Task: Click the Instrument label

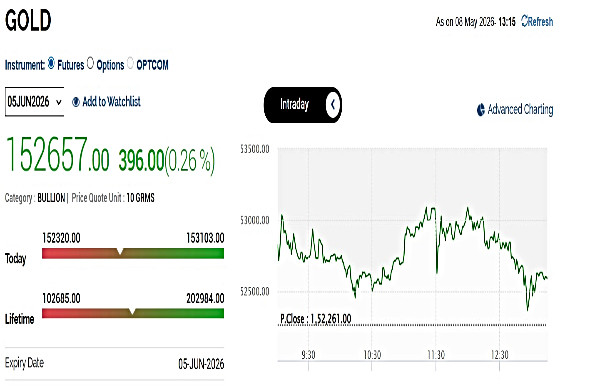Action: pos(25,65)
